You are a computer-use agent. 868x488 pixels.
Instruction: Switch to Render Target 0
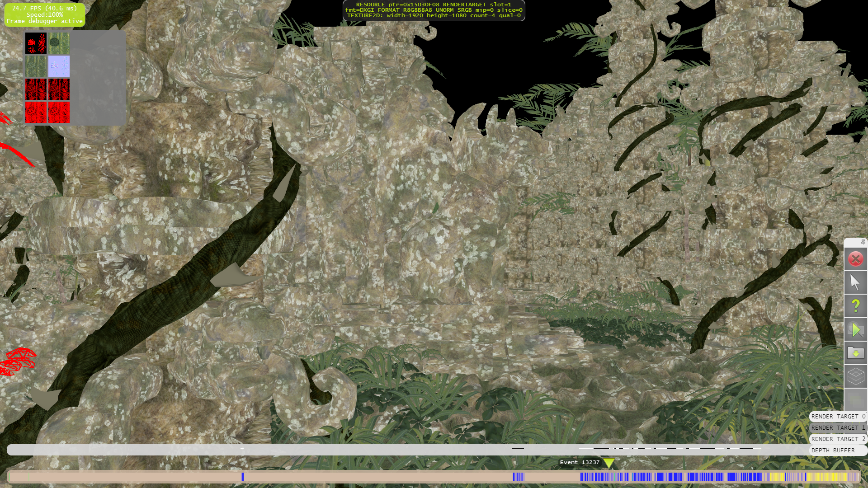(x=838, y=417)
